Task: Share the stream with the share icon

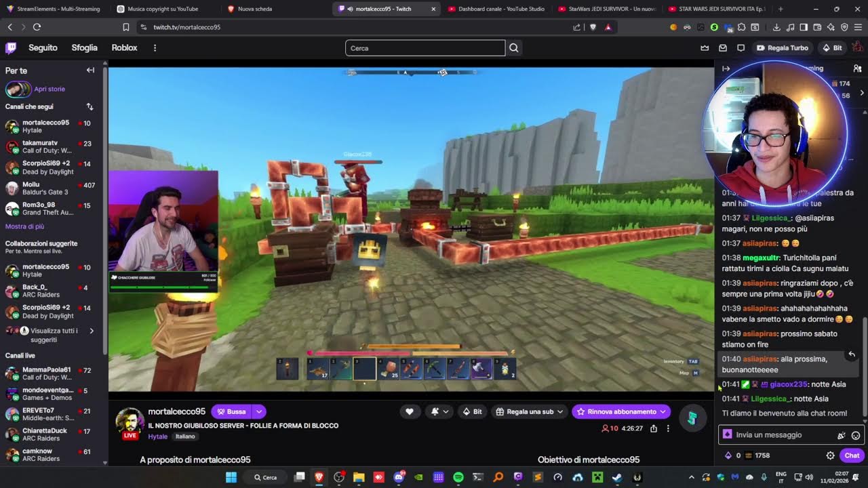Action: [654, 428]
